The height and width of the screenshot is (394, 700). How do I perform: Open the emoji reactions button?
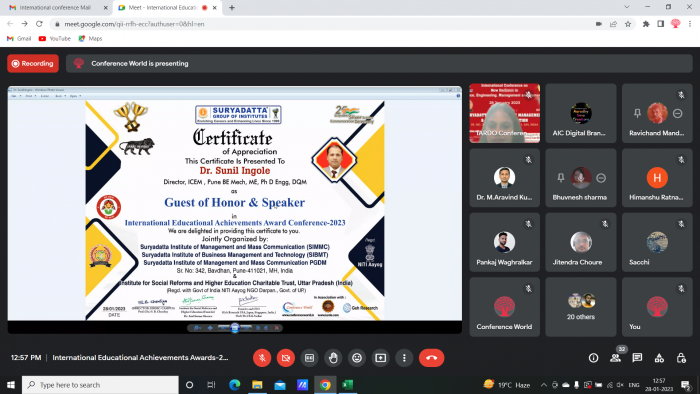(357, 358)
